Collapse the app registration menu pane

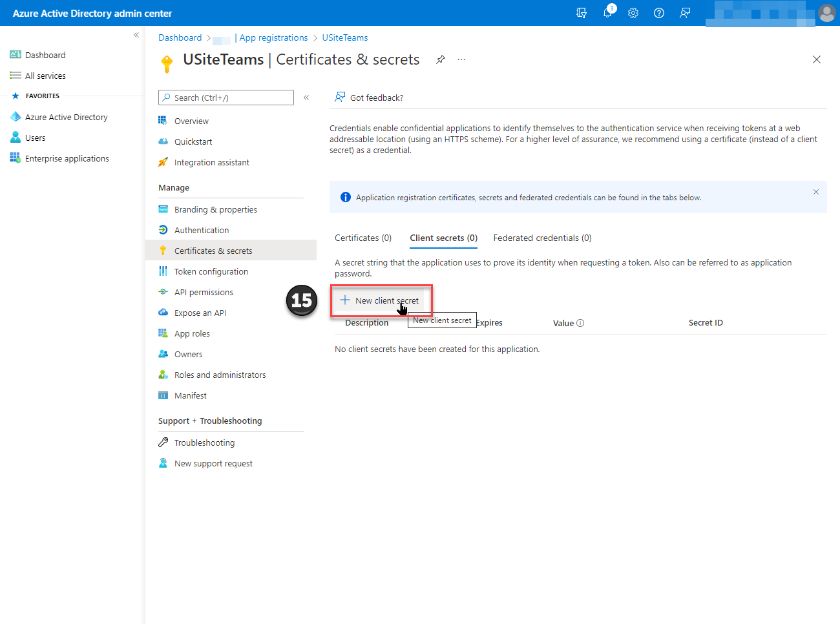[x=306, y=98]
